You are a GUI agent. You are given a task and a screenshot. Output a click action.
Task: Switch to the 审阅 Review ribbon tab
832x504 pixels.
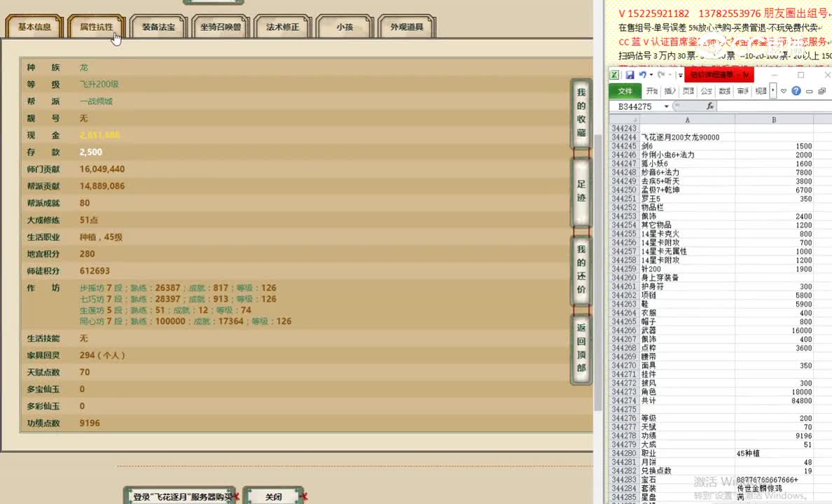743,91
